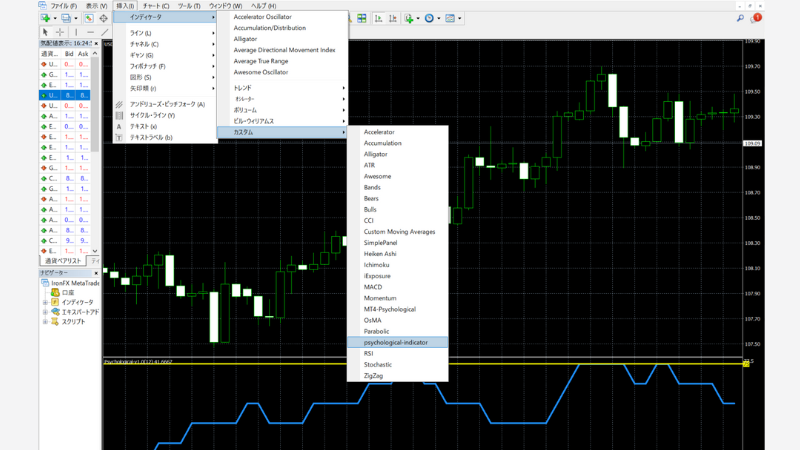The height and width of the screenshot is (450, 800).
Task: Open the ビル・ウィリアムス submenu
Action: tap(283, 121)
